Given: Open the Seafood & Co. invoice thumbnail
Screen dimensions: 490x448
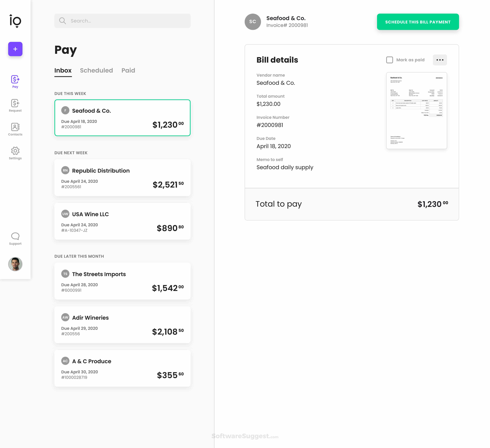Looking at the screenshot, I should pyautogui.click(x=416, y=110).
